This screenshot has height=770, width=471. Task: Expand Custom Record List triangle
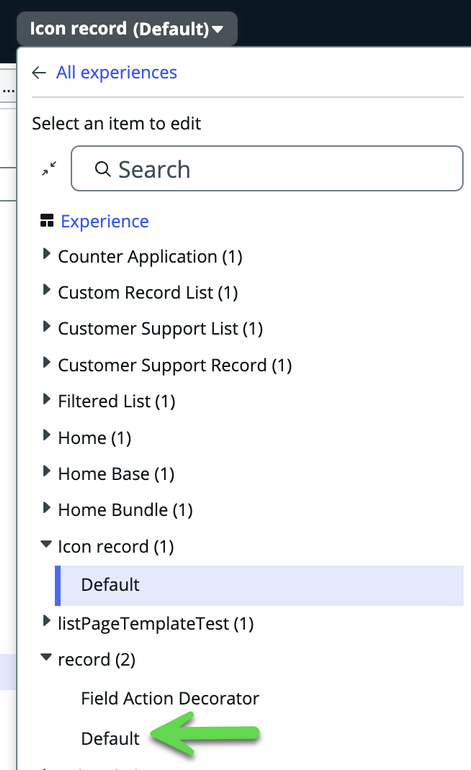tap(46, 290)
